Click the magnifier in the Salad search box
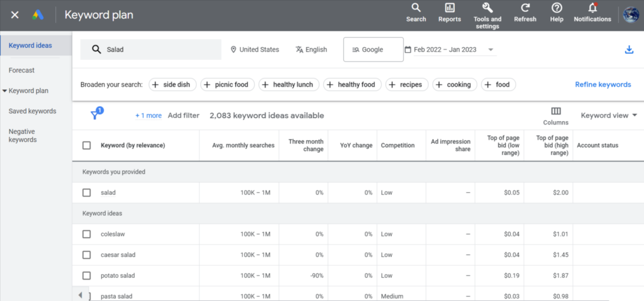 tap(96, 50)
